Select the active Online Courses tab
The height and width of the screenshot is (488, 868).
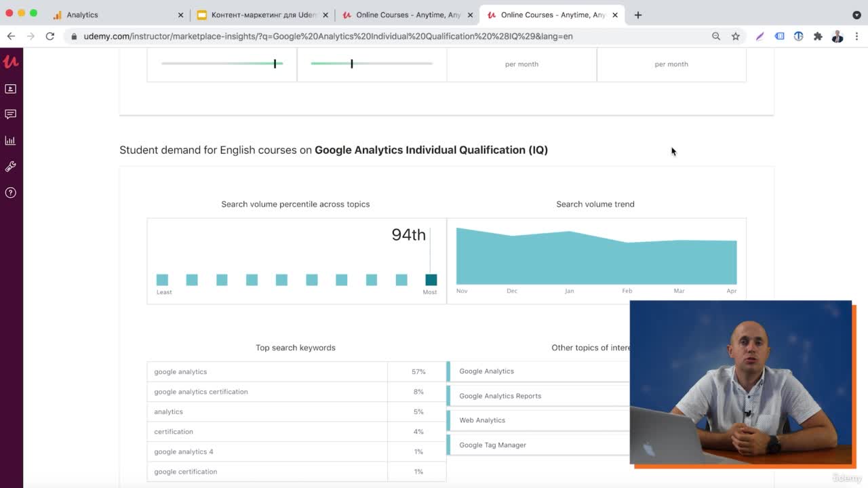click(x=553, y=15)
